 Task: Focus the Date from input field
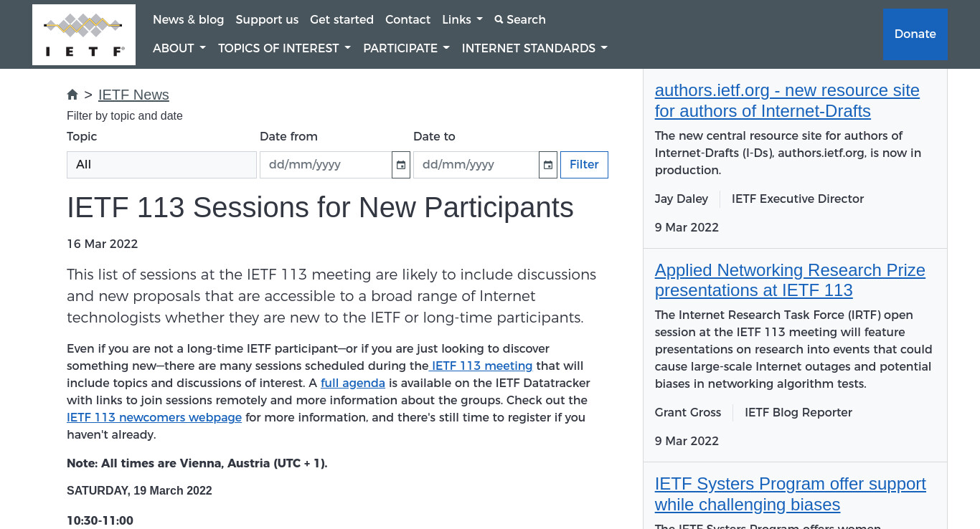[326, 165]
